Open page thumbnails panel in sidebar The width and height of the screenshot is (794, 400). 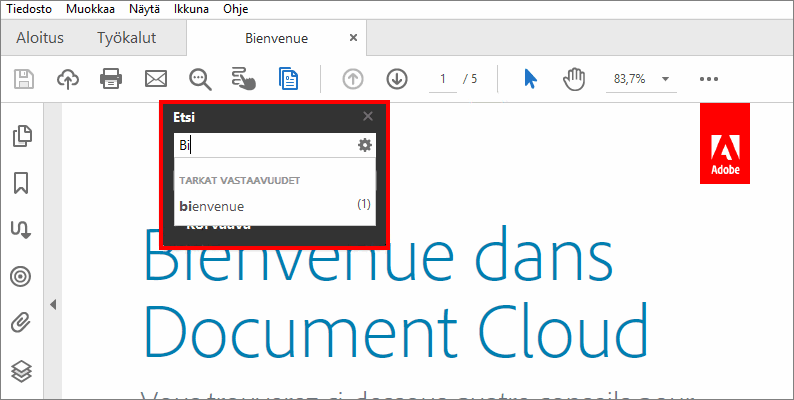tap(21, 136)
